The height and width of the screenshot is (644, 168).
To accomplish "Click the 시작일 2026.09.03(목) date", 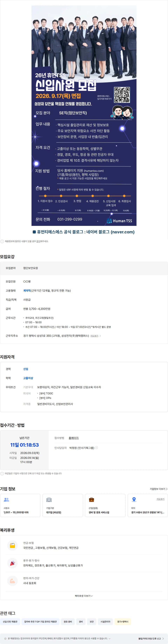I will [x=30, y=453].
